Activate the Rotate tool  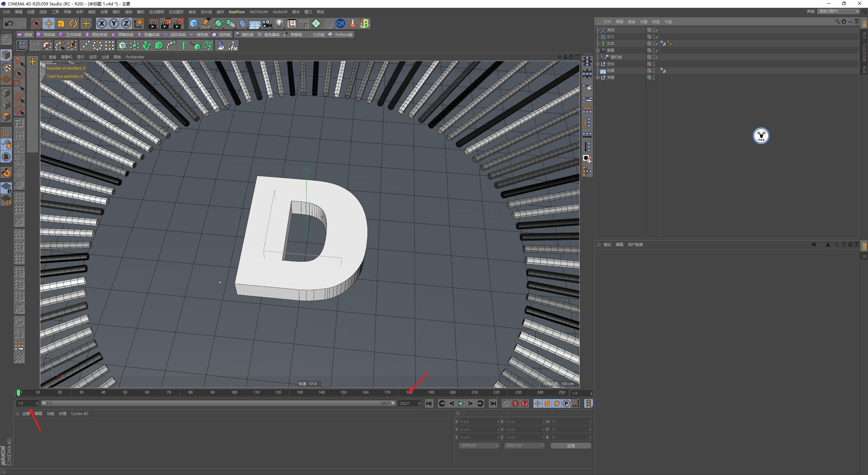click(73, 23)
